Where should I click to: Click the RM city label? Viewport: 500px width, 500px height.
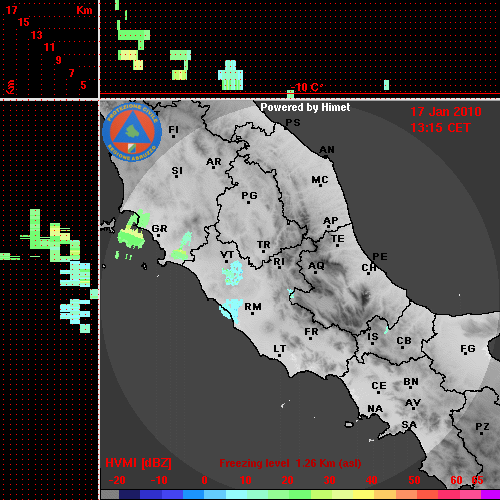click(x=253, y=307)
